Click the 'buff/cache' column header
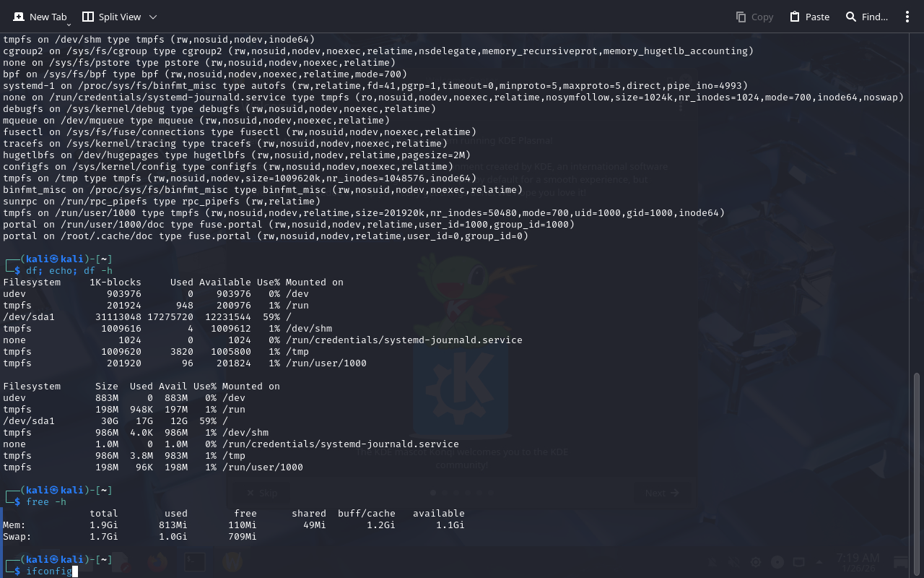This screenshot has height=578, width=924. point(367,514)
